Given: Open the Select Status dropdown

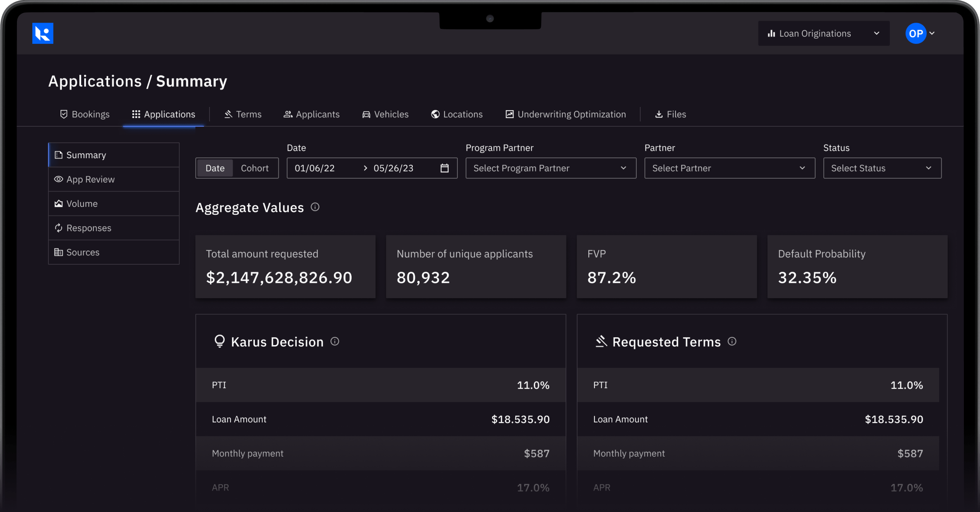Looking at the screenshot, I should (882, 168).
